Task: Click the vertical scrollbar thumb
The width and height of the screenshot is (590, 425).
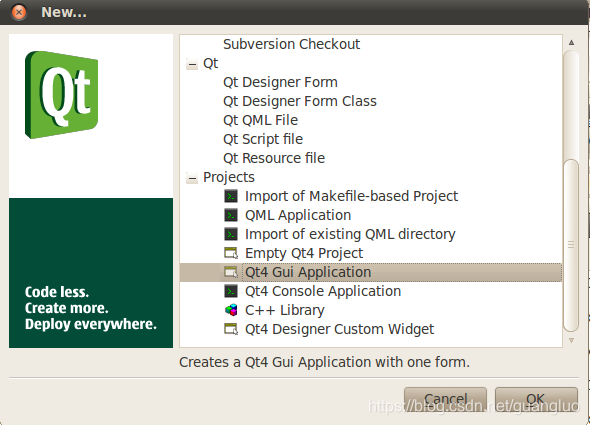Action: 571,245
